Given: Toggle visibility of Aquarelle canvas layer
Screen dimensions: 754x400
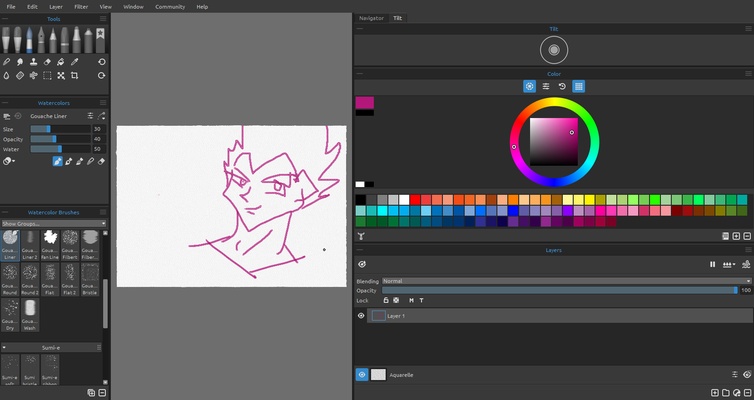Looking at the screenshot, I should tap(362, 375).
